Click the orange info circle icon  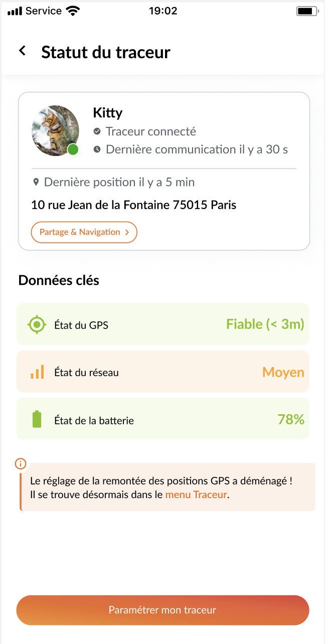(x=21, y=463)
